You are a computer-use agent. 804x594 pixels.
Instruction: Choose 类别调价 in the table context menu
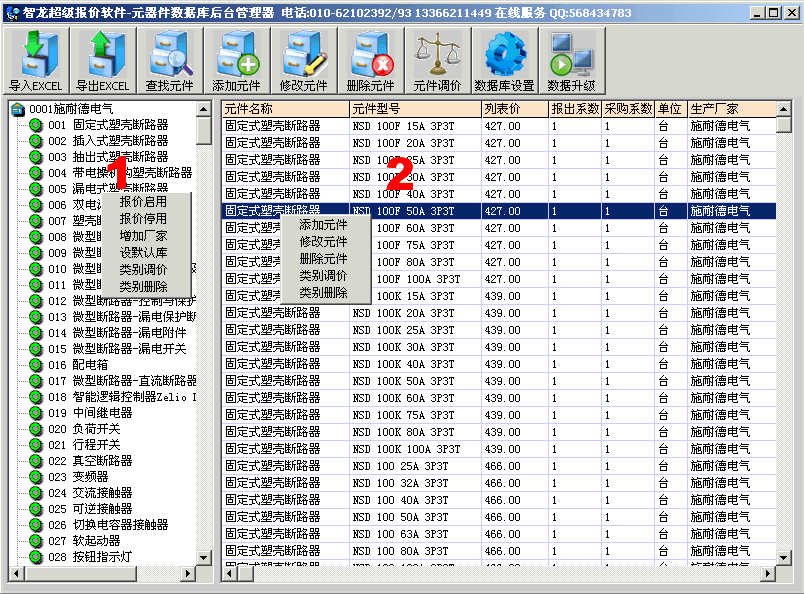click(x=323, y=276)
